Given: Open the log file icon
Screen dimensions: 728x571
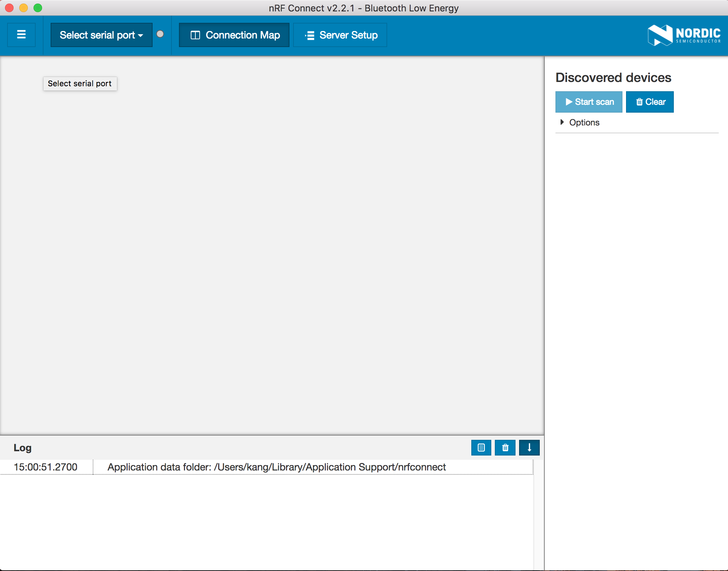Looking at the screenshot, I should [x=481, y=448].
